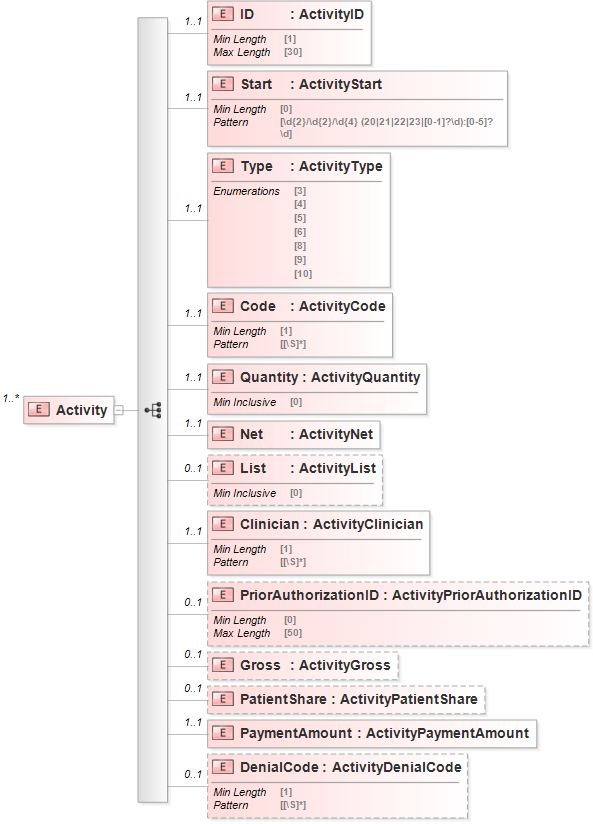
Task: Click the E icon beside Clinician
Action: click(x=223, y=524)
